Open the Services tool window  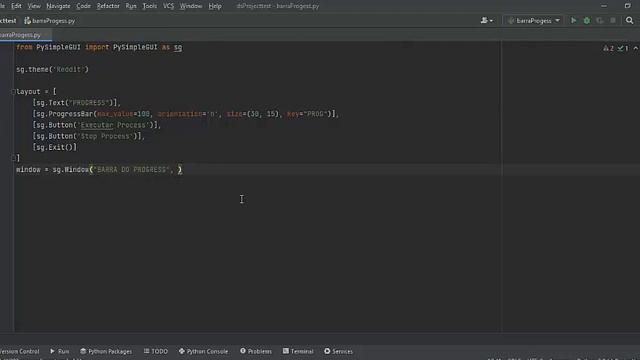[338, 351]
